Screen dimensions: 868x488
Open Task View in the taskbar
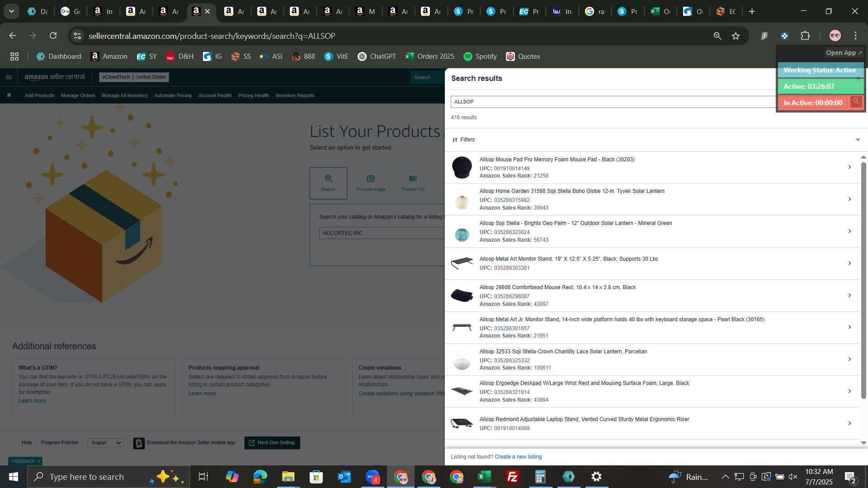coord(203,477)
